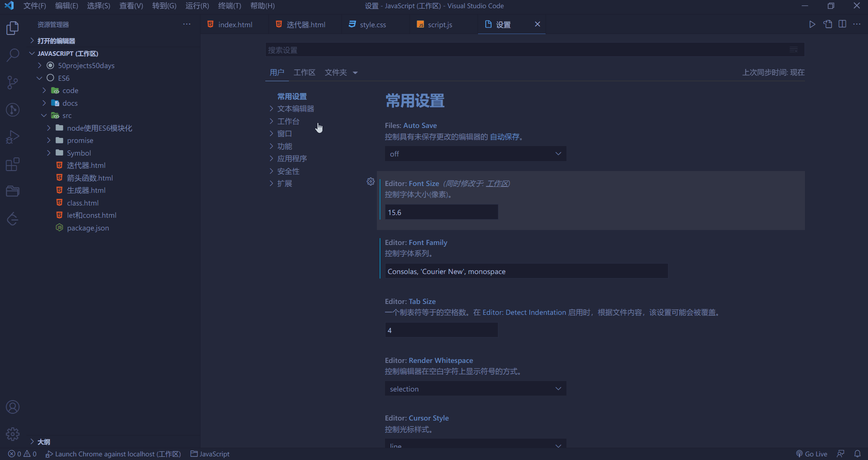Collapse the src folder
The width and height of the screenshot is (868, 460).
point(44,116)
